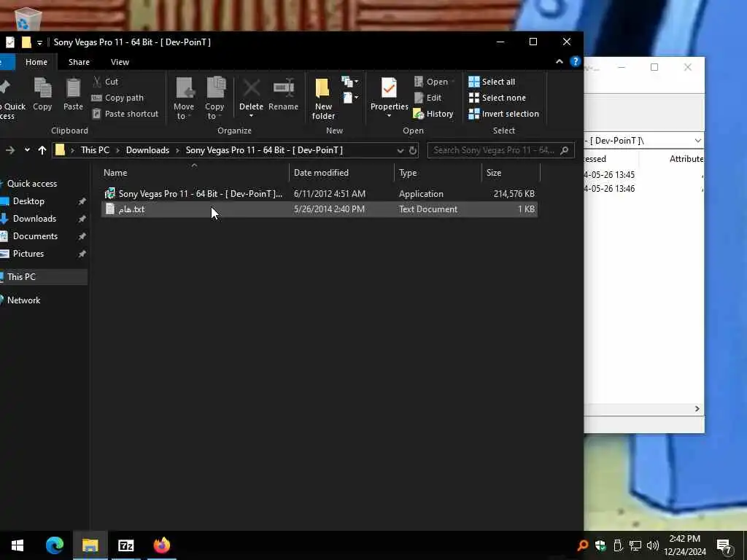
Task: Launch Microsoft Edge from the taskbar
Action: [54, 545]
